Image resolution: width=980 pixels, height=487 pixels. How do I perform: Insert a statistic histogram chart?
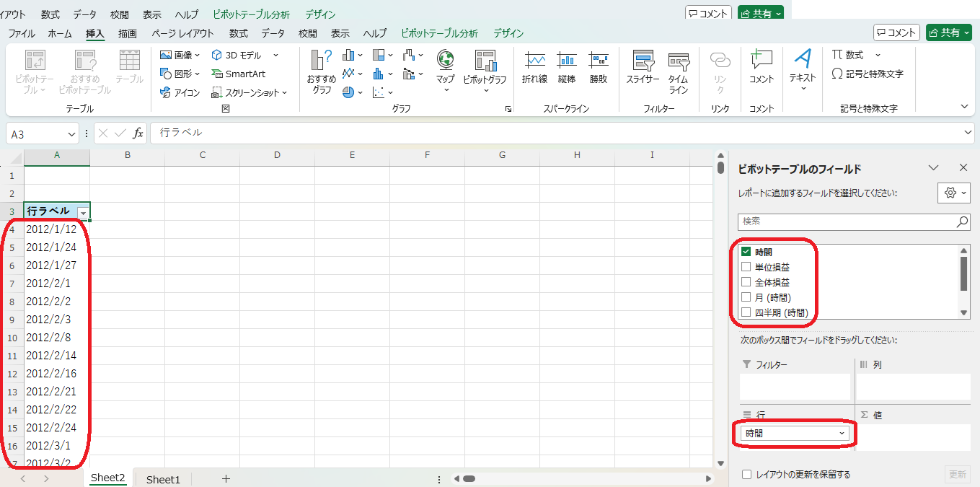click(383, 74)
